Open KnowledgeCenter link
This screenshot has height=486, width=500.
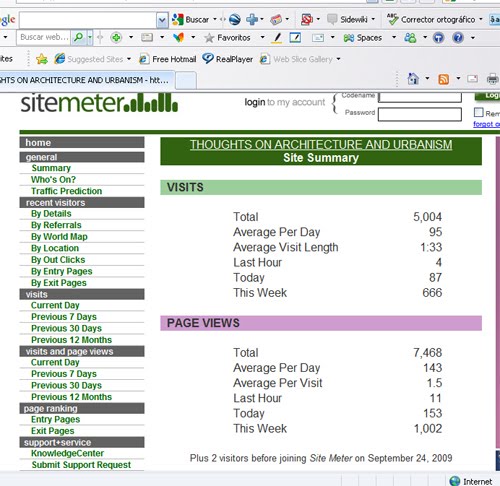[x=67, y=453]
